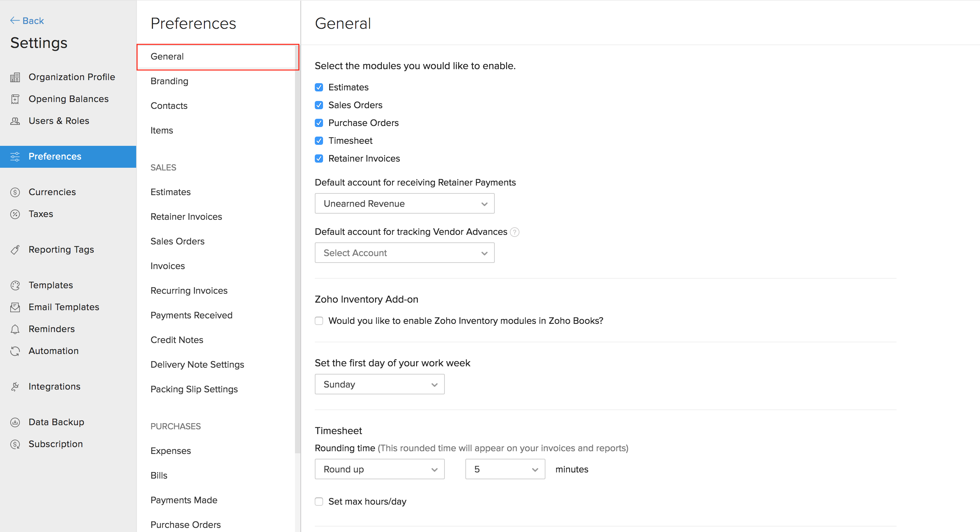Open the Sunday work week dropdown

379,384
